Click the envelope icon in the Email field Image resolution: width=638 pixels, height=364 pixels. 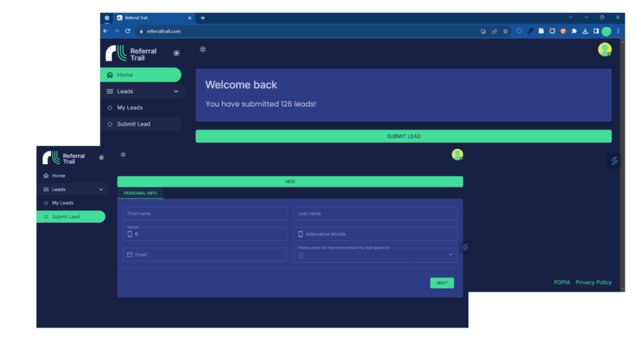[x=131, y=254]
